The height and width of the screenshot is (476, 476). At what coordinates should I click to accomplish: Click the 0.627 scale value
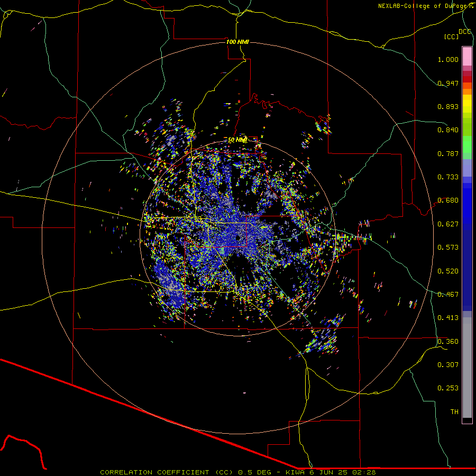(448, 224)
